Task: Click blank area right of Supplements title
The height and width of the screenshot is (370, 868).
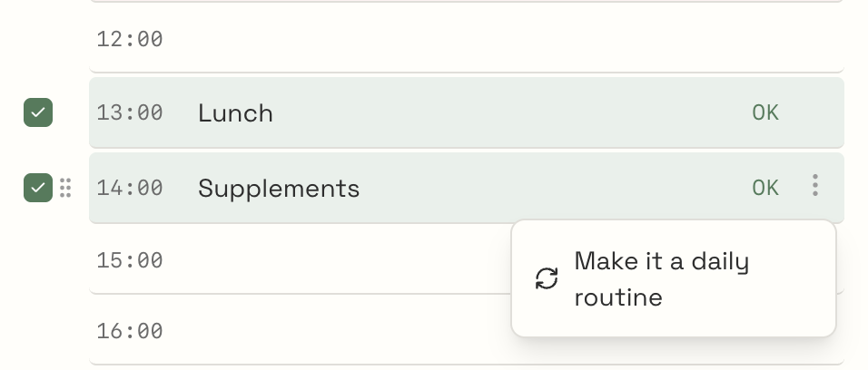Action: point(545,189)
